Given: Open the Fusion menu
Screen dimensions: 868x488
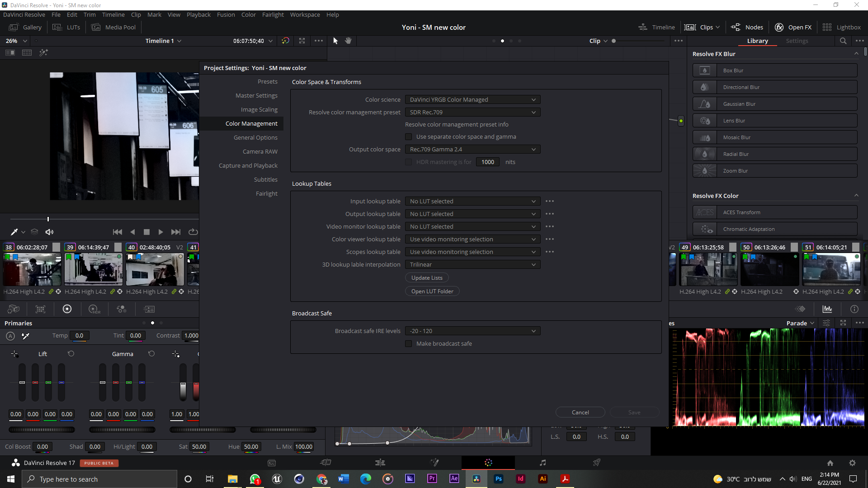Looking at the screenshot, I should (226, 14).
